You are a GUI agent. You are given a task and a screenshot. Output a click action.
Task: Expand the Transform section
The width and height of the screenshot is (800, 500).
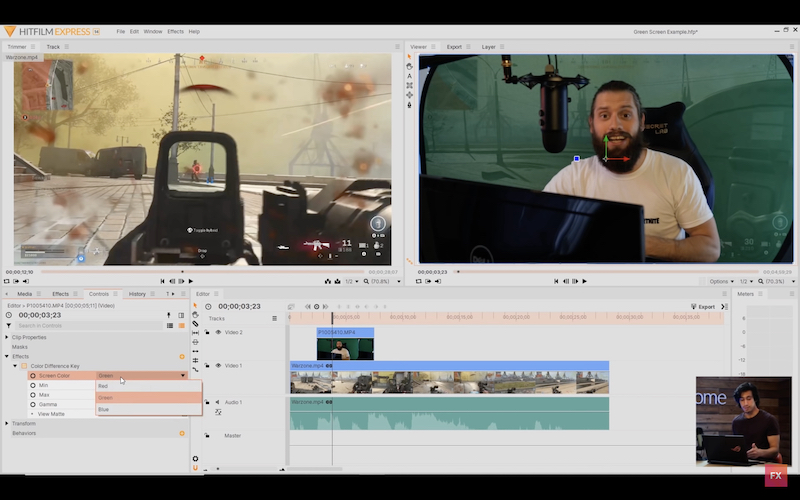tap(7, 423)
